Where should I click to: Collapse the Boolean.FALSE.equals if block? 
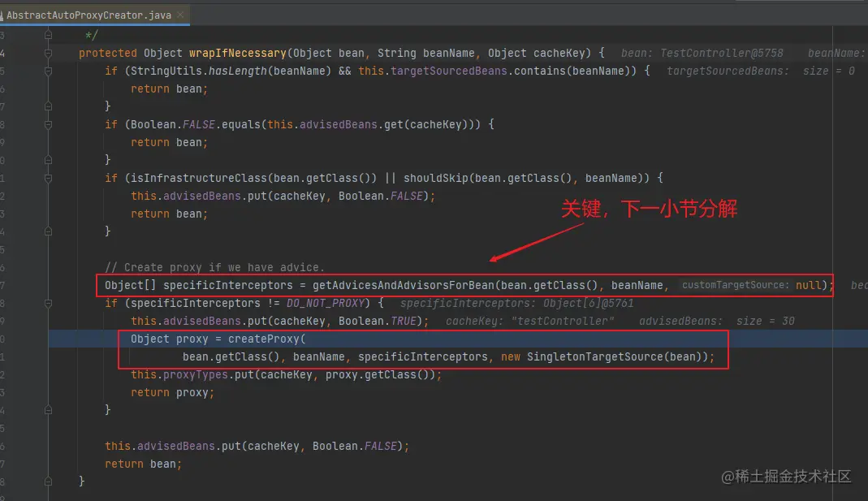[48, 124]
